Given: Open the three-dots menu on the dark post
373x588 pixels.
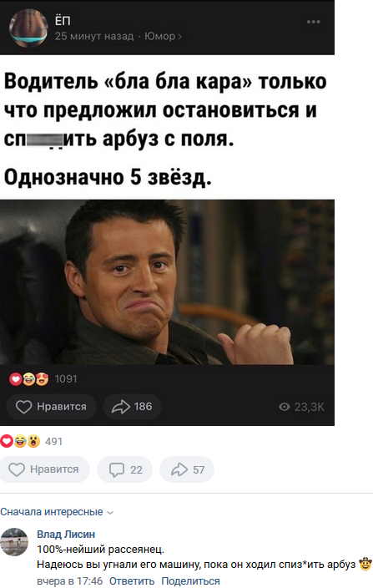Looking at the screenshot, I should click(313, 22).
